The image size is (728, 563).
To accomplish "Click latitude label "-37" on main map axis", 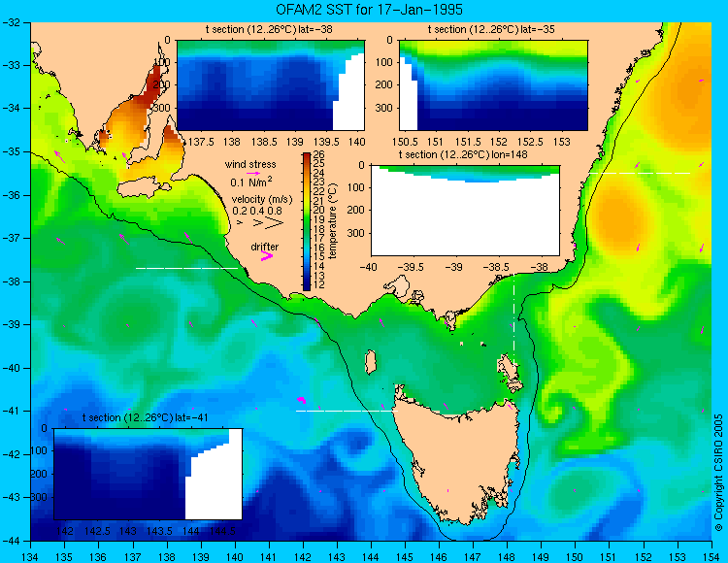I will pyautogui.click(x=11, y=238).
